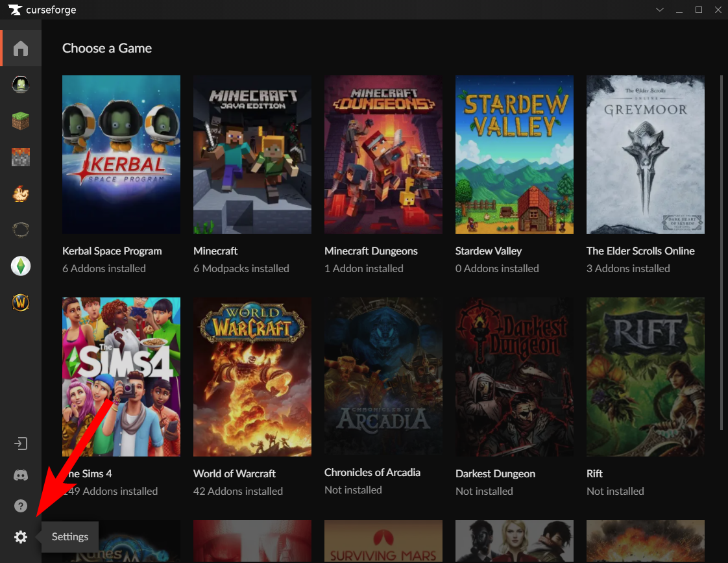Select the World of Warcraft cover art

pos(252,377)
